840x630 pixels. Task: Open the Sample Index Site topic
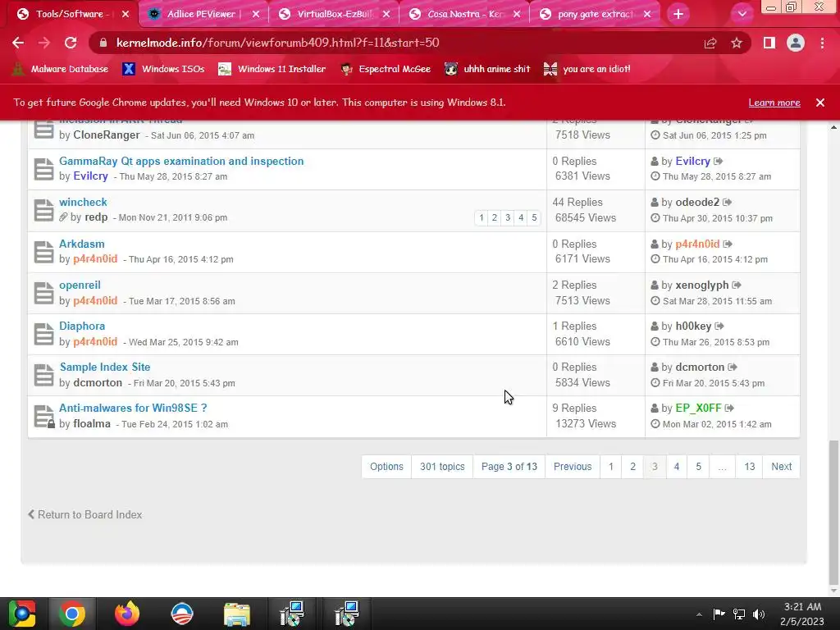click(105, 367)
